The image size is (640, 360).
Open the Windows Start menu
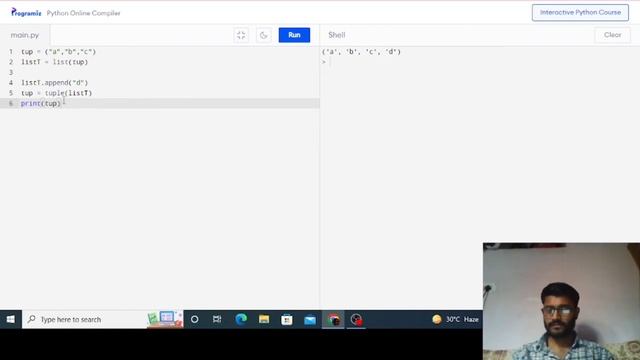11,319
